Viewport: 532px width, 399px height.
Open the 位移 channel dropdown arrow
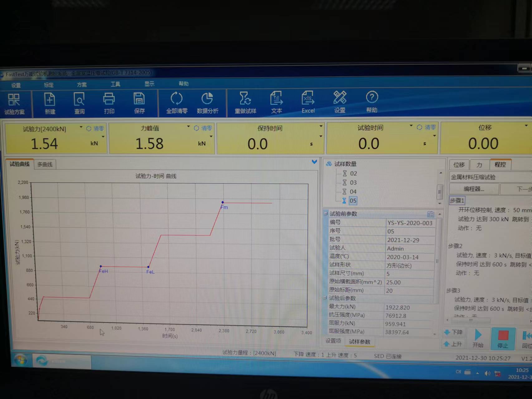click(x=526, y=126)
